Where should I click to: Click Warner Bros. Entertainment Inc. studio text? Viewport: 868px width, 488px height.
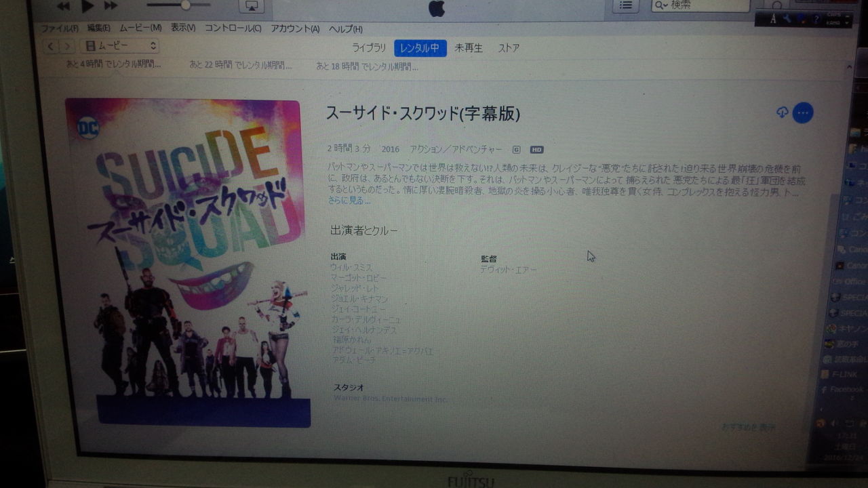(x=390, y=399)
